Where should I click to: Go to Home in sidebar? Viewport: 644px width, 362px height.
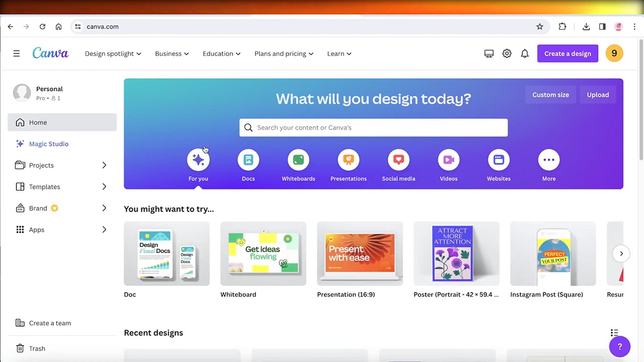point(62,122)
